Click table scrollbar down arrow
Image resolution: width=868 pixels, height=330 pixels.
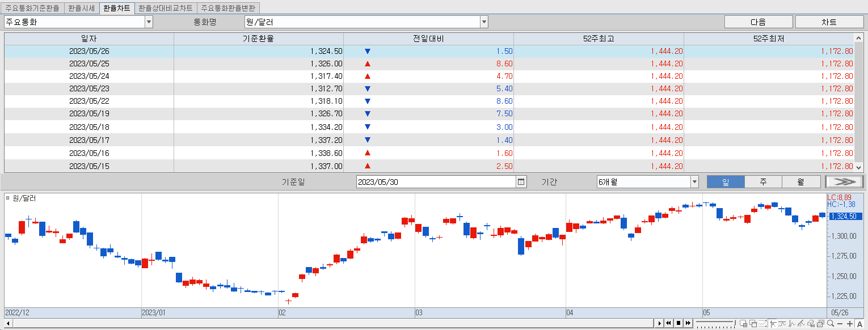(x=858, y=167)
